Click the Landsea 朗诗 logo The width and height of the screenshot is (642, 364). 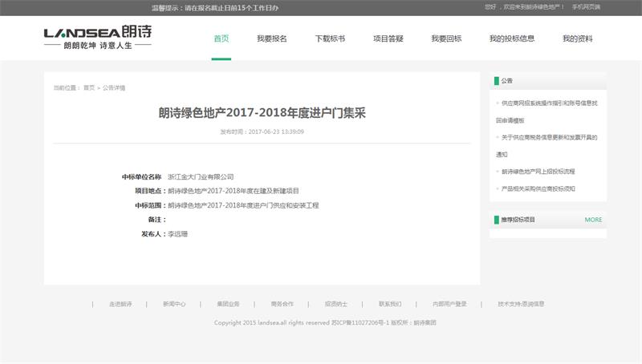(x=97, y=38)
